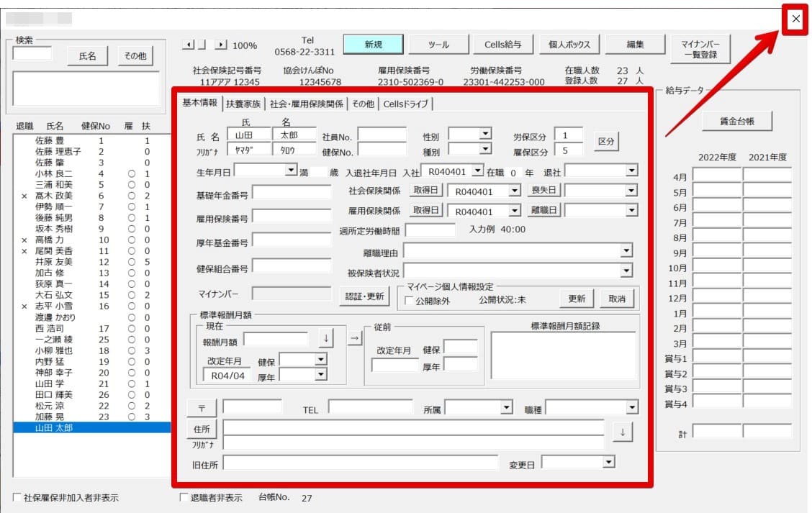Click the 編集 button
812x513 pixels.
click(x=636, y=45)
